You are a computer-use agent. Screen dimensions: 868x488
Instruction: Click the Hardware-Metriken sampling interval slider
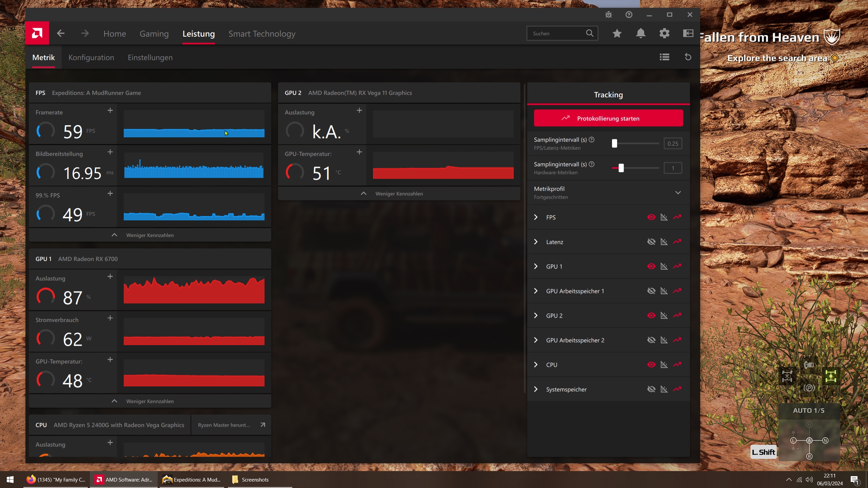tap(621, 168)
